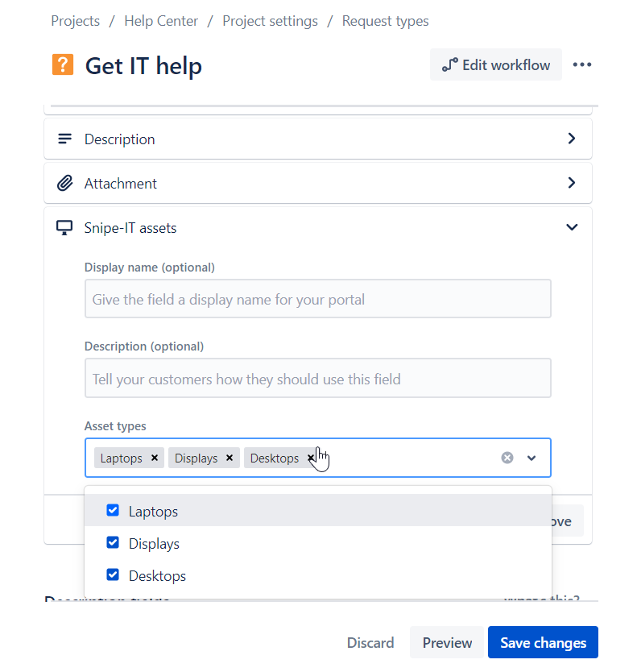Screen dimensions: 637x672
Task: Uncheck the Displays checkbox
Action: (x=113, y=542)
